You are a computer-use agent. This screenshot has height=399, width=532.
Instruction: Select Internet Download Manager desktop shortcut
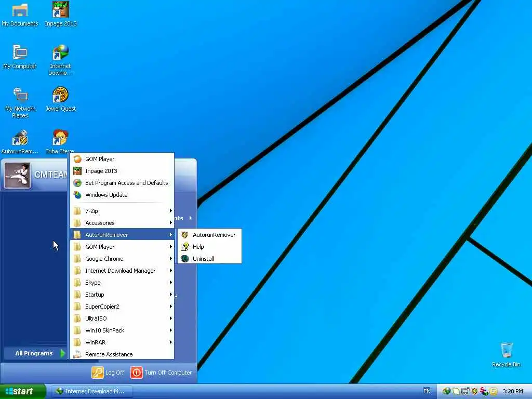click(60, 60)
